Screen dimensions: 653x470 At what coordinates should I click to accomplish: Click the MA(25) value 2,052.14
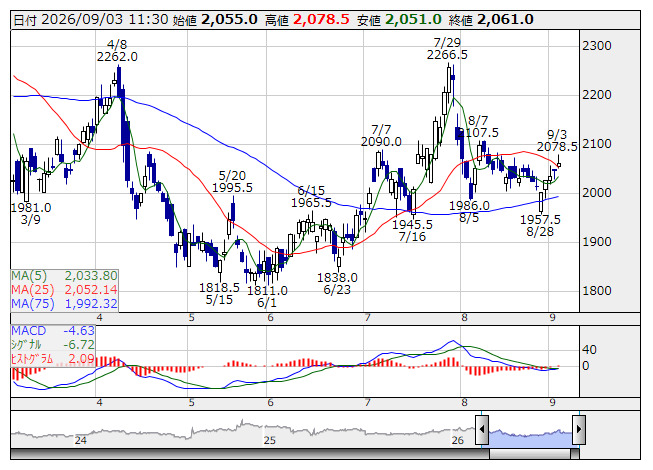[x=91, y=290]
